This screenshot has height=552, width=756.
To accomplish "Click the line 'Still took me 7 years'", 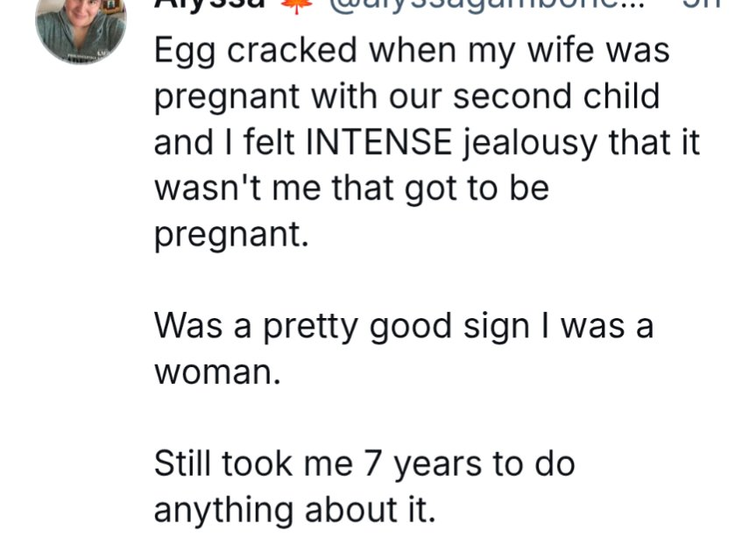I will click(364, 465).
